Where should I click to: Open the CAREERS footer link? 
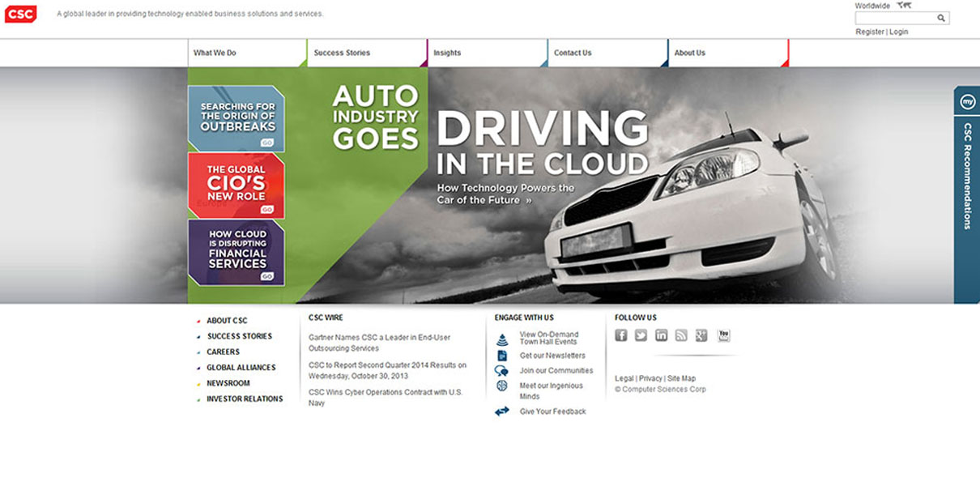pos(224,352)
